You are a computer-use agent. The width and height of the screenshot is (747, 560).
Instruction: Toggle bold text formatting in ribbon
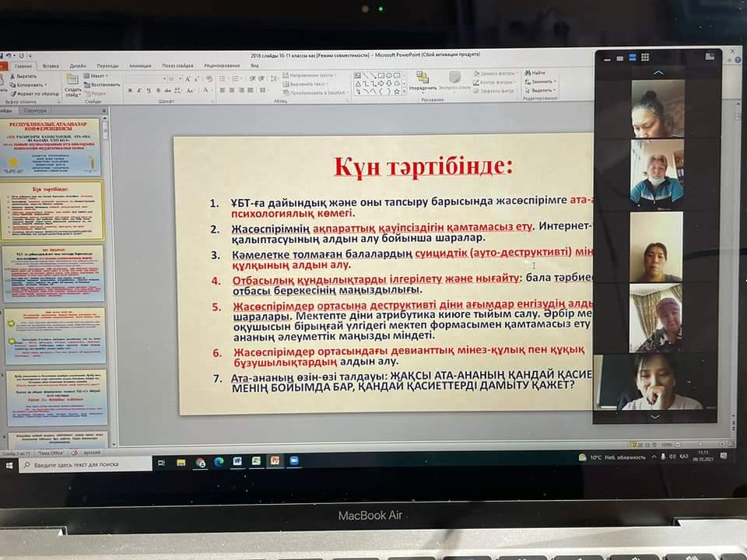[x=129, y=91]
